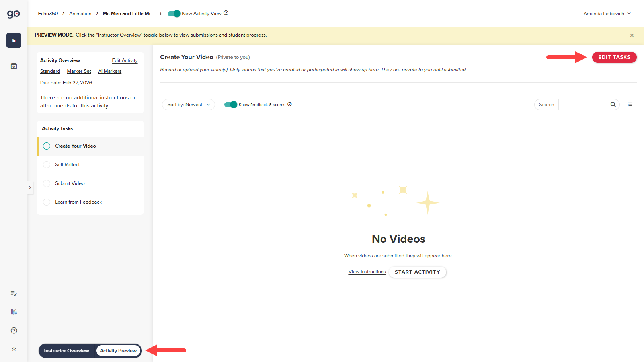Click the search magnifier icon
Screen dimensions: 644x362
pyautogui.click(x=613, y=104)
